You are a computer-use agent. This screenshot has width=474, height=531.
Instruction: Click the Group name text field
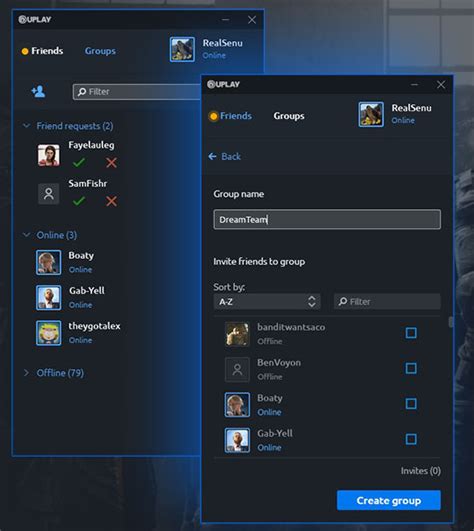click(x=327, y=219)
